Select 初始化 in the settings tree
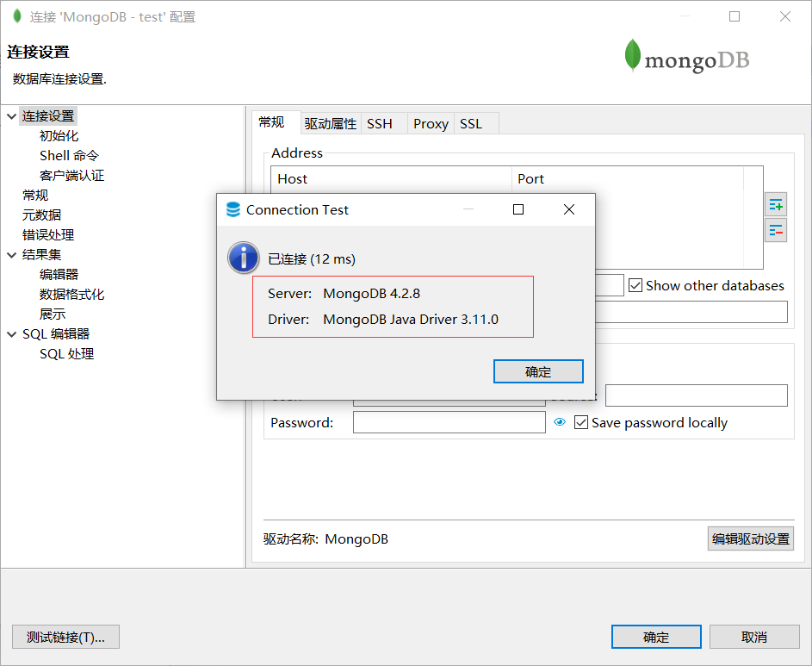Image resolution: width=812 pixels, height=666 pixels. coord(59,136)
